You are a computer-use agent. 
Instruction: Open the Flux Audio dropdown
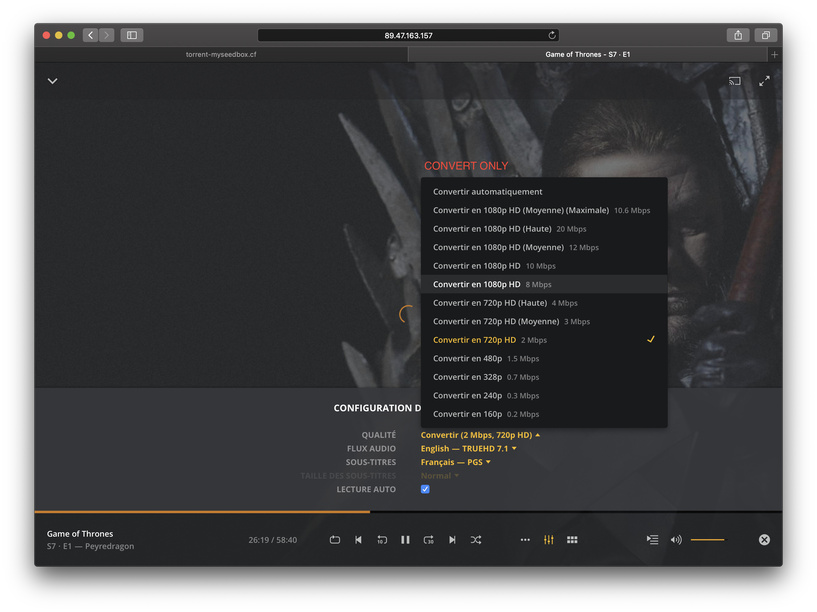point(468,448)
